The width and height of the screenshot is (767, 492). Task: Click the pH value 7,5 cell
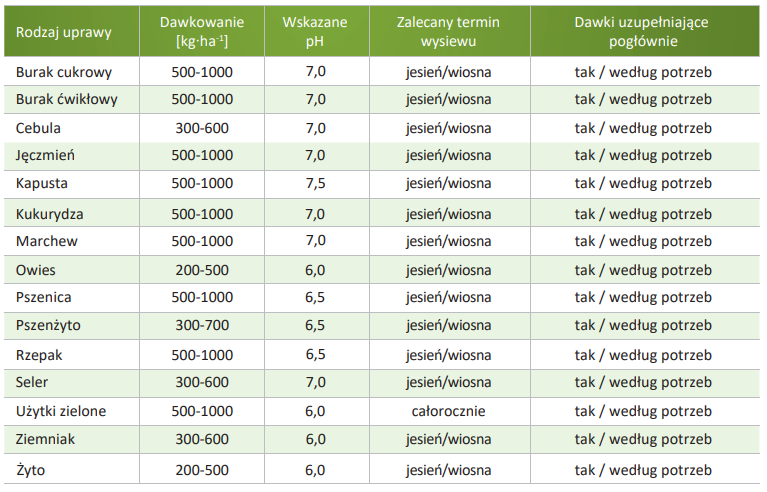click(315, 184)
